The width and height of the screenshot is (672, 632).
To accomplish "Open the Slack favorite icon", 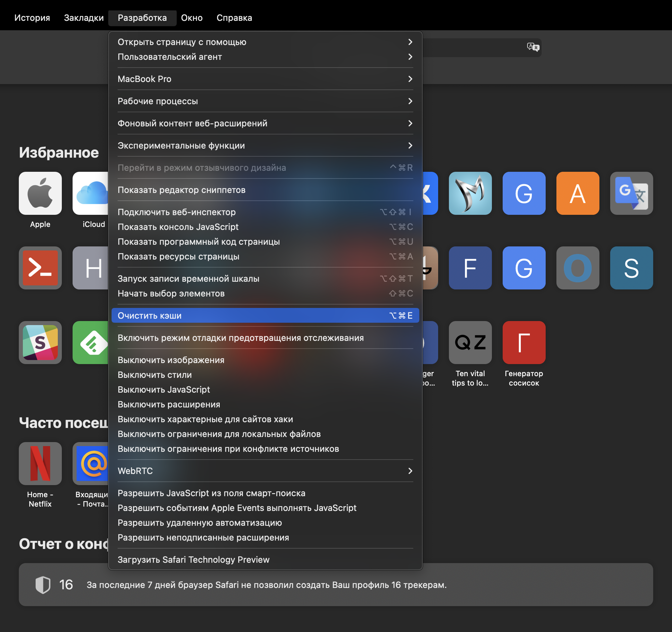I will [40, 343].
